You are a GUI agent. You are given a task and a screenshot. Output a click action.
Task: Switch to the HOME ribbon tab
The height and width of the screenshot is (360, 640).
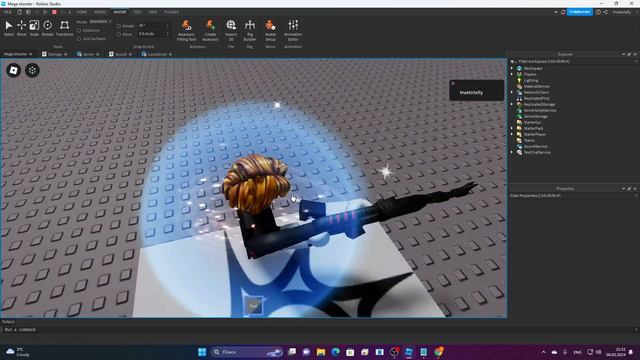[82, 12]
